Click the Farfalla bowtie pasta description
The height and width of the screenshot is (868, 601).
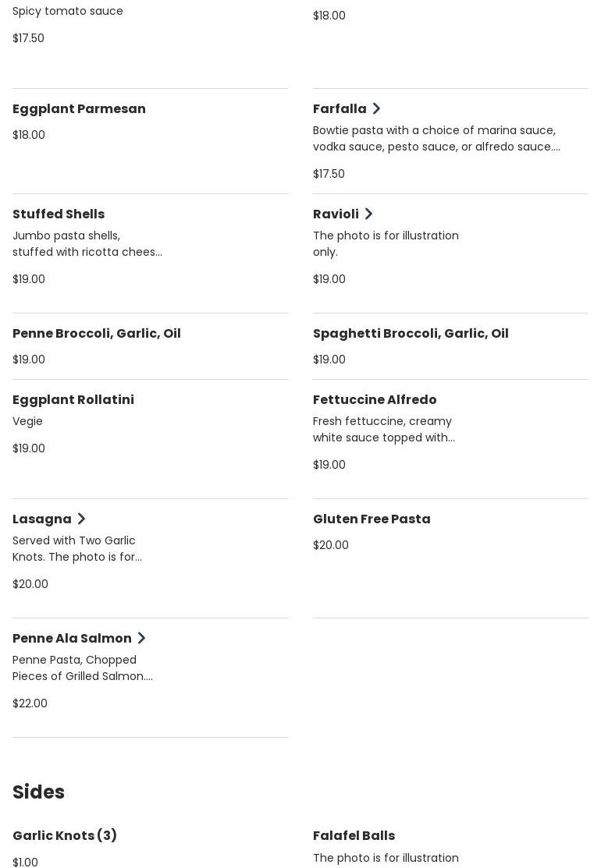click(x=436, y=138)
